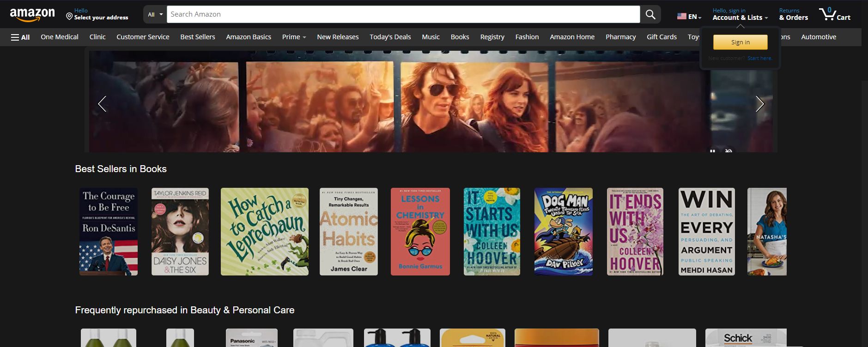Open the Panasonic product thumbnail
868x347 pixels.
tap(252, 338)
